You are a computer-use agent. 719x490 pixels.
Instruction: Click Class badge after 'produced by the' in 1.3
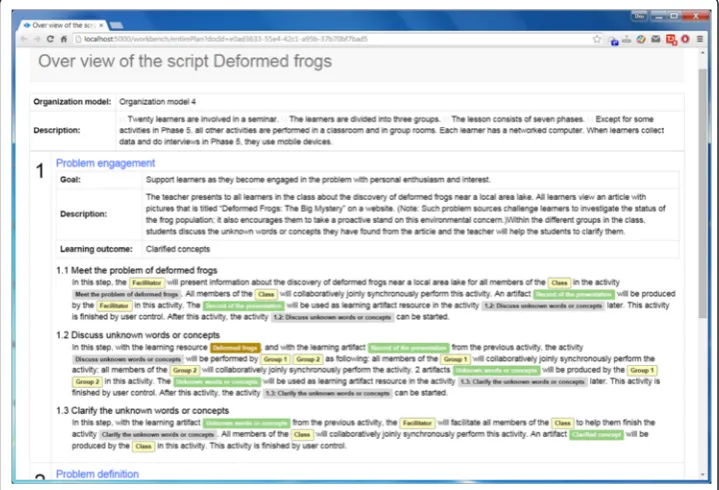tap(144, 446)
